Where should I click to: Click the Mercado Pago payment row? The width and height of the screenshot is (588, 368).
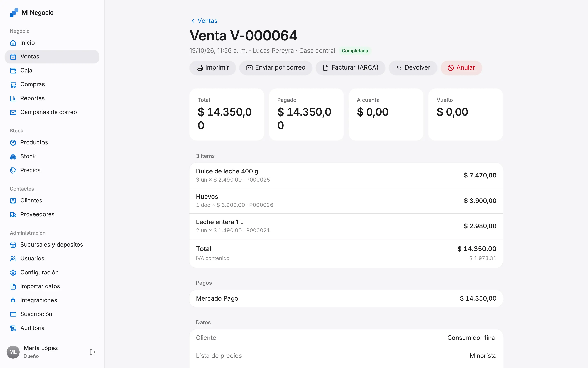[346, 298]
